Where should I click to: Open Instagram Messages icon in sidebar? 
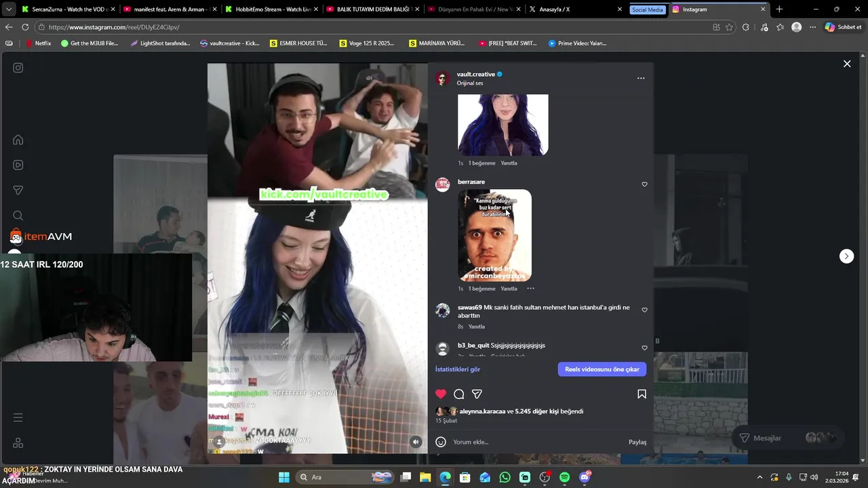18,190
